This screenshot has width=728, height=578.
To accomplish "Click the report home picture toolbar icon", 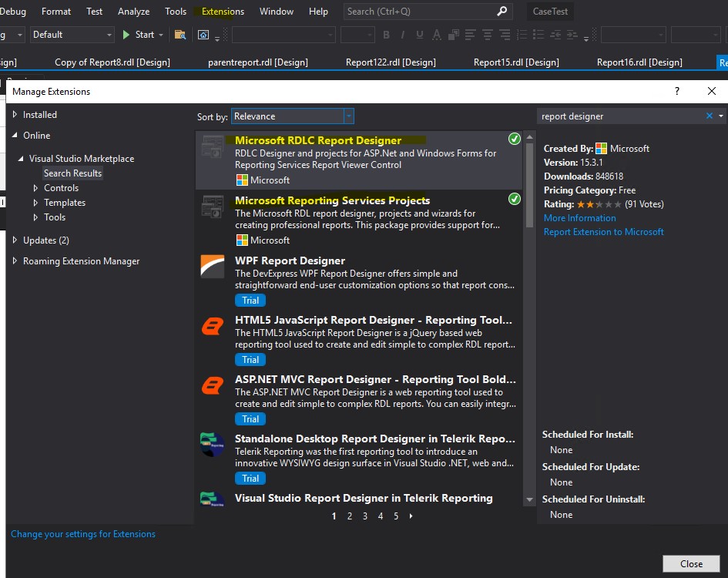I will pyautogui.click(x=203, y=35).
